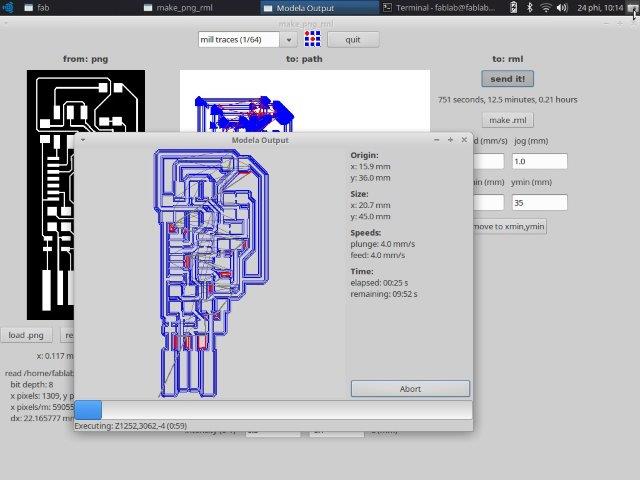Viewport: 640px width, 480px height.
Task: Click the Origin y: 36.0 mm text
Action: pyautogui.click(x=370, y=178)
